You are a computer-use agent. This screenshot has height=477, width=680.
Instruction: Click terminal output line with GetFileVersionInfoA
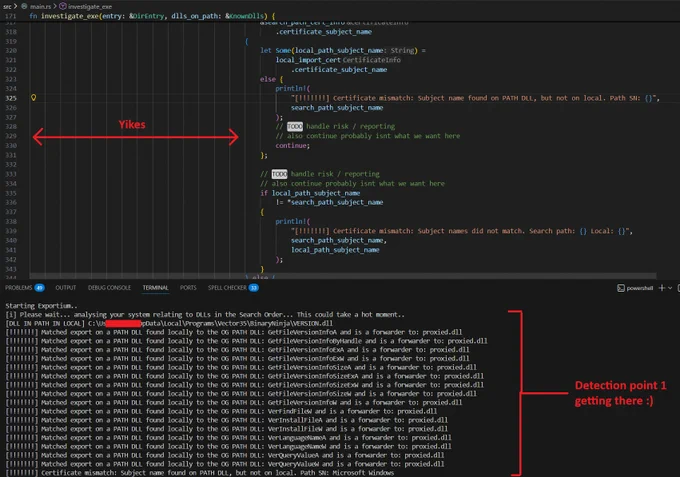[x=234, y=332]
